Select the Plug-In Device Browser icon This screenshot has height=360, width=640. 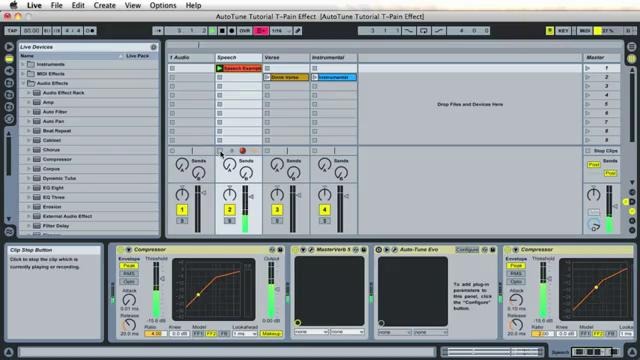coord(9,71)
